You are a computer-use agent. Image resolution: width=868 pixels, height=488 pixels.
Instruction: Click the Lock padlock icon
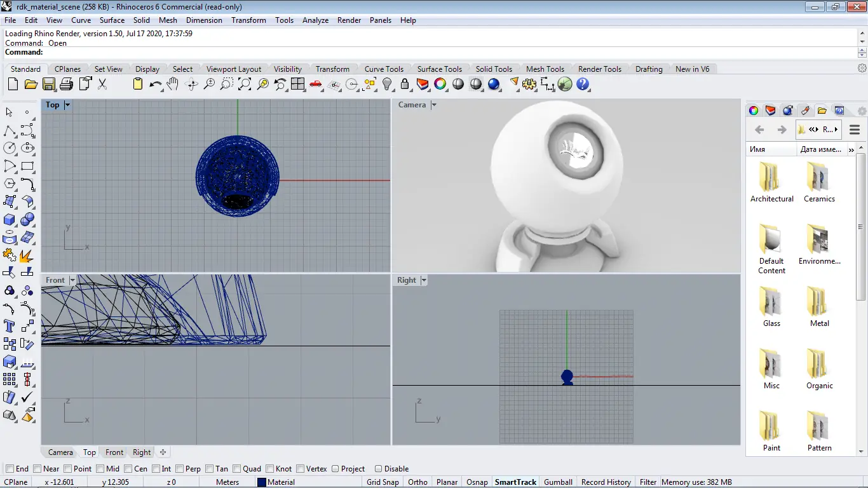pyautogui.click(x=405, y=84)
